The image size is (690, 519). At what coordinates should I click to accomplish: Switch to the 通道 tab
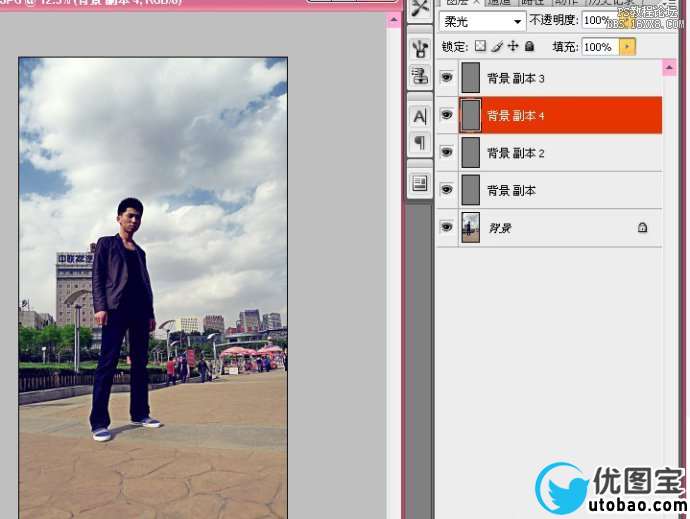click(x=499, y=3)
